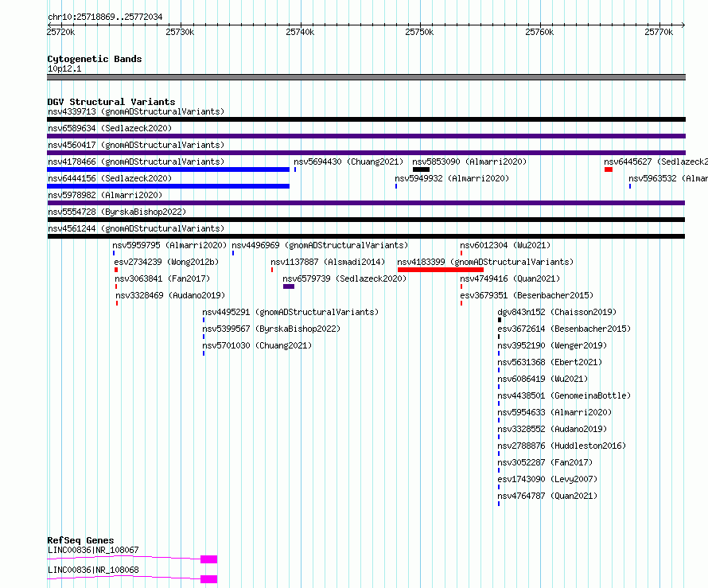Click the nsv5701030 (Chuang2021) label
708x588 pixels.
tap(257, 345)
